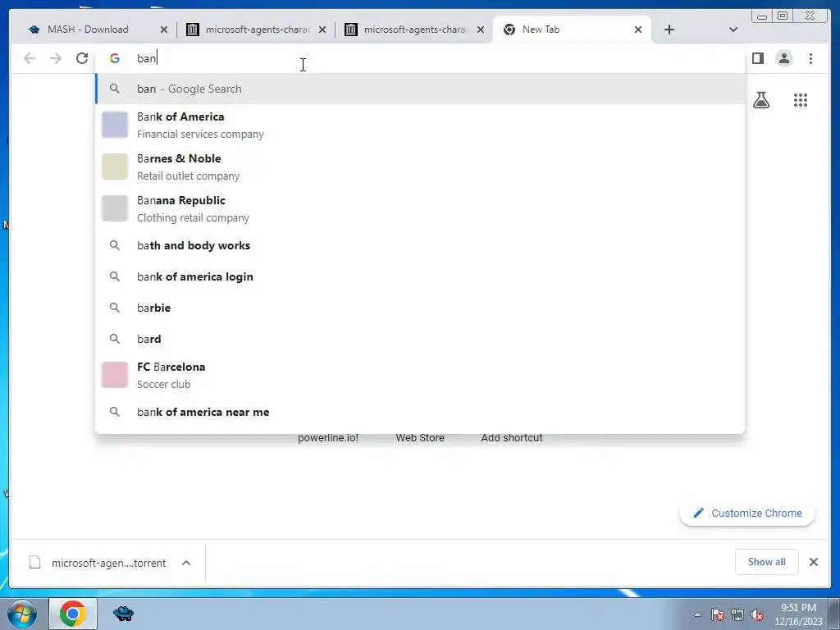Image resolution: width=840 pixels, height=630 pixels.
Task: Open the powerline.io! shortcut
Action: pos(328,438)
